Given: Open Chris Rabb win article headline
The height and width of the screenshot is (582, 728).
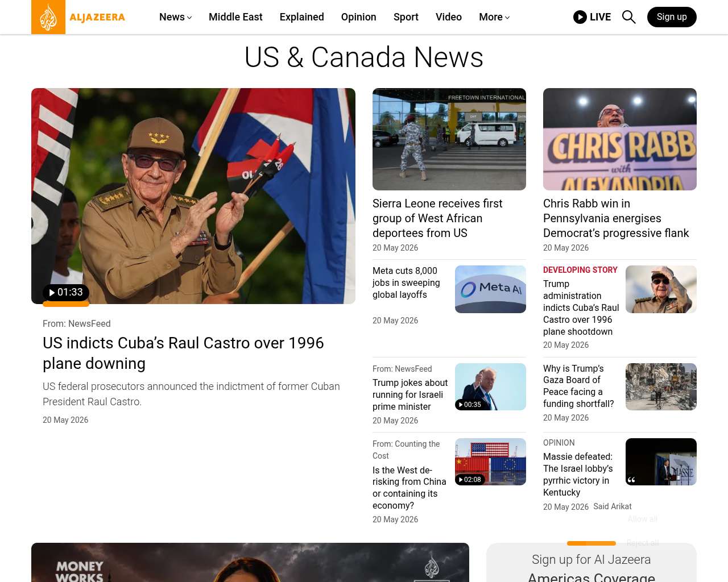Looking at the screenshot, I should (616, 218).
